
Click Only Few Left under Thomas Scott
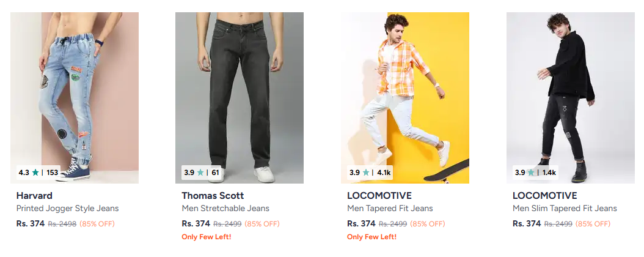pos(207,237)
